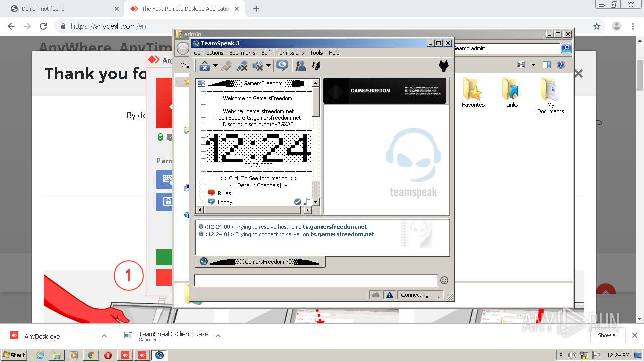This screenshot has height=362, width=644.
Task: Click the Lobby music note icon
Action: [307, 202]
